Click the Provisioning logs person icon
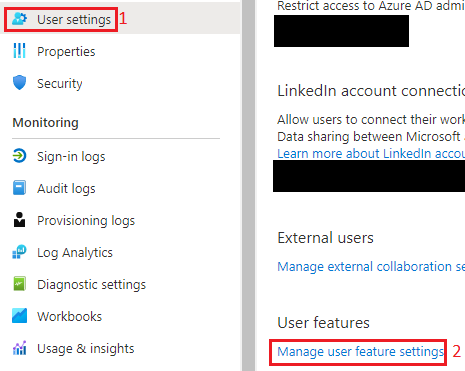Image resolution: width=465 pixels, height=371 pixels. (19, 220)
